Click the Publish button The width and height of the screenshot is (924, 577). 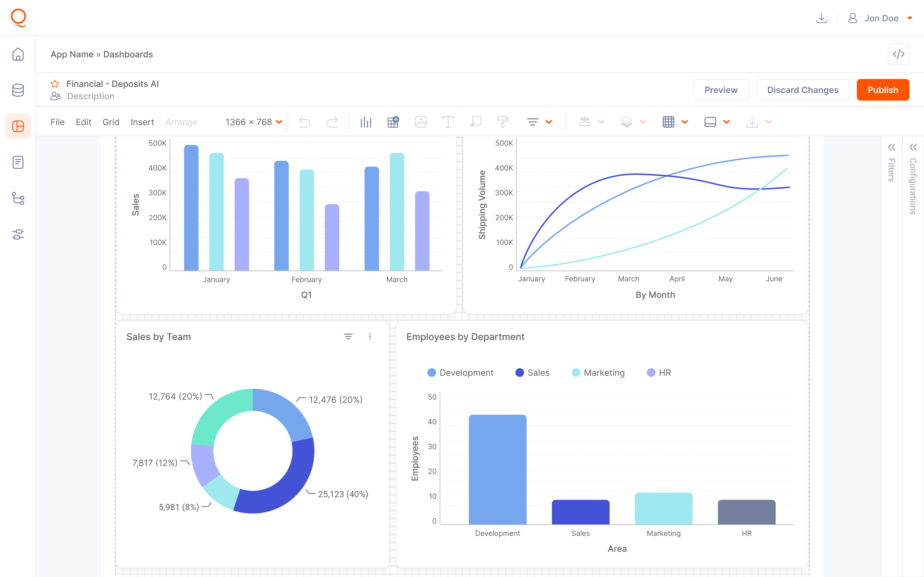pyautogui.click(x=882, y=90)
